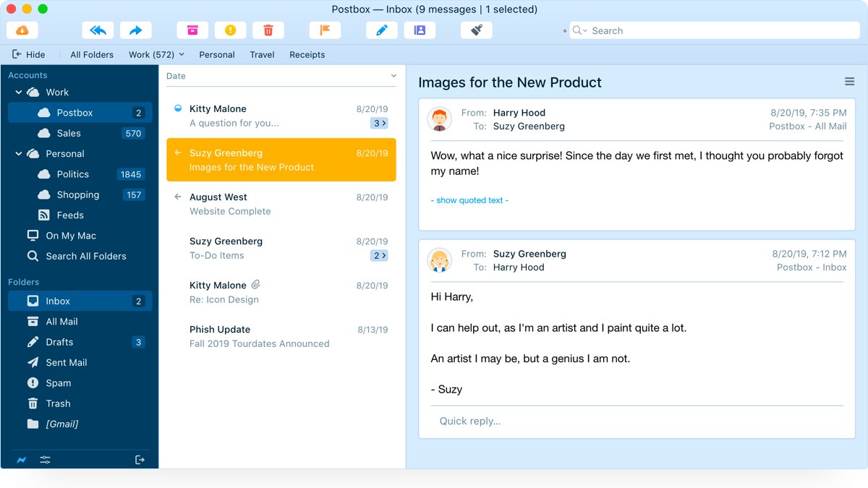Click sender name Harry Hood in first message
The image size is (868, 488).
point(519,113)
